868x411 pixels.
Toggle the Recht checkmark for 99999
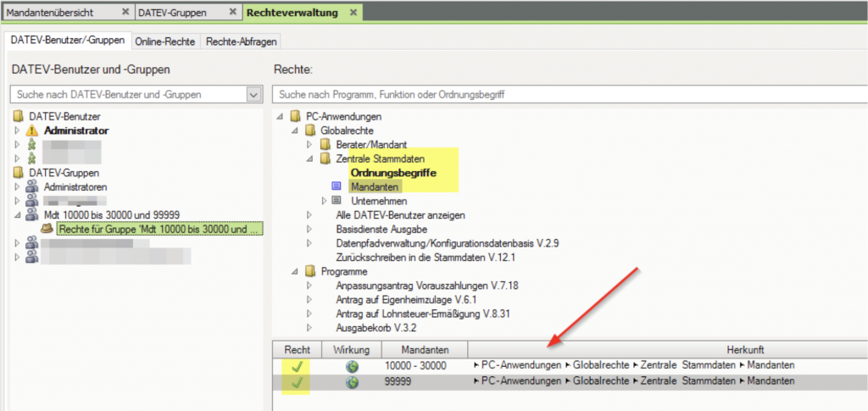click(x=296, y=382)
